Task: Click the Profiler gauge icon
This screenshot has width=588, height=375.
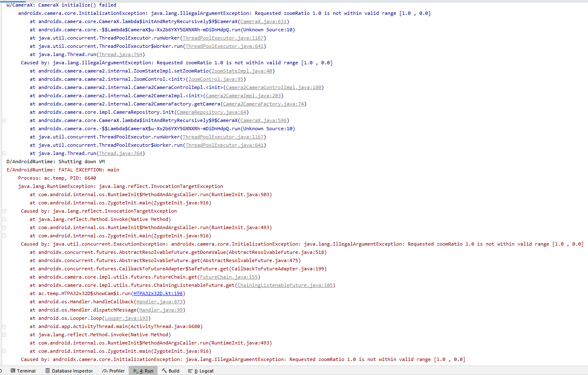Action: (105, 371)
